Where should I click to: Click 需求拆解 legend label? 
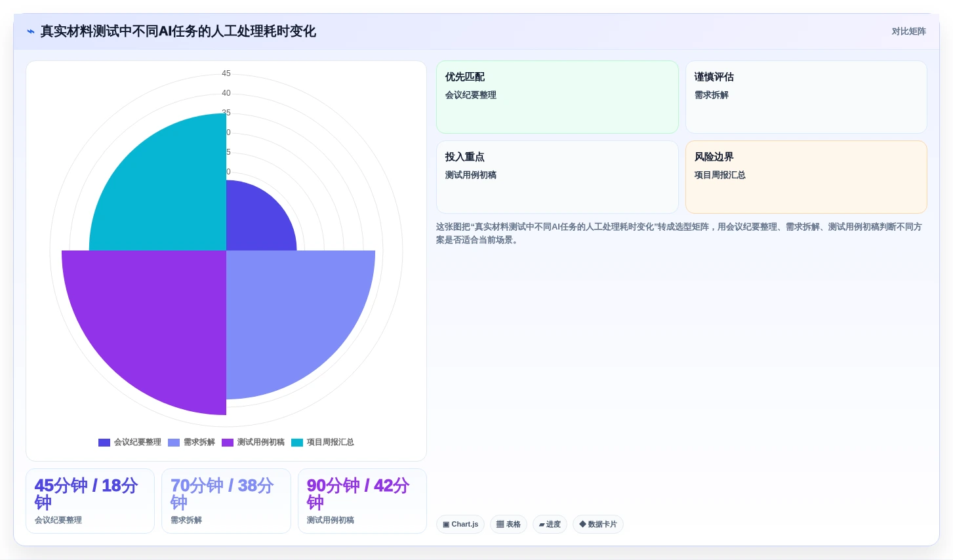(199, 443)
